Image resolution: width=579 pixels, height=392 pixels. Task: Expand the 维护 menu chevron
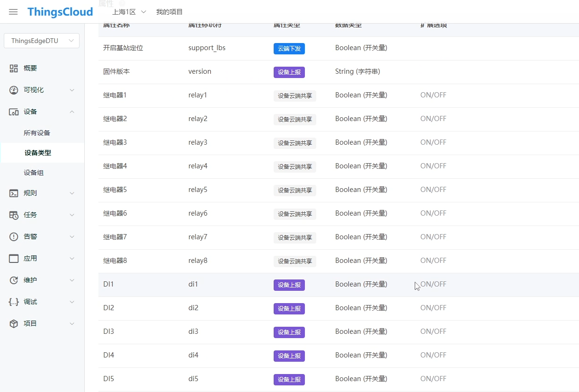click(x=72, y=280)
